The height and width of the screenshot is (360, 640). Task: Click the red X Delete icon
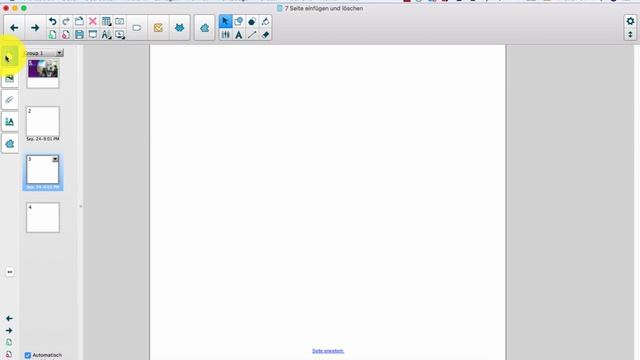tap(93, 21)
